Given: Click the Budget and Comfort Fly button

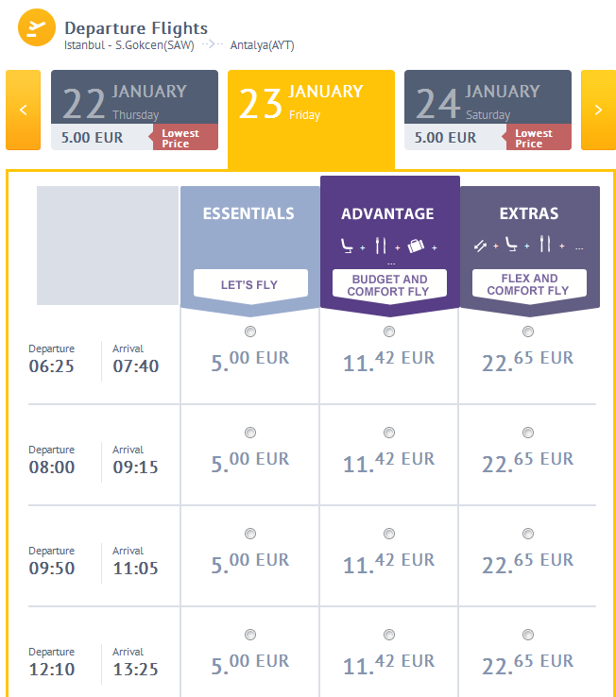Looking at the screenshot, I should pyautogui.click(x=389, y=285).
